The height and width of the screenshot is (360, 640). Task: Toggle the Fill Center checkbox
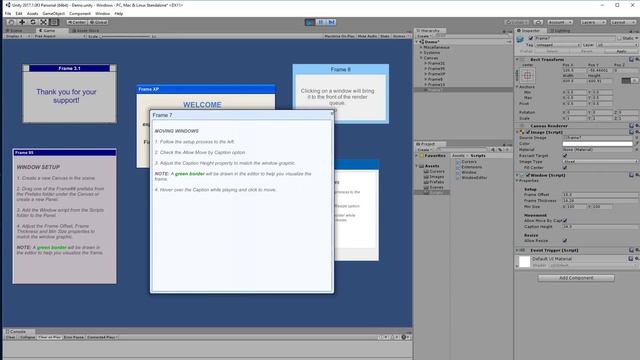[x=565, y=167]
